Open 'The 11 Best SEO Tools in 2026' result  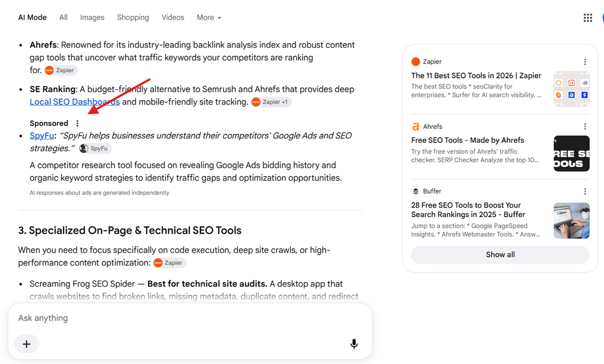click(476, 76)
